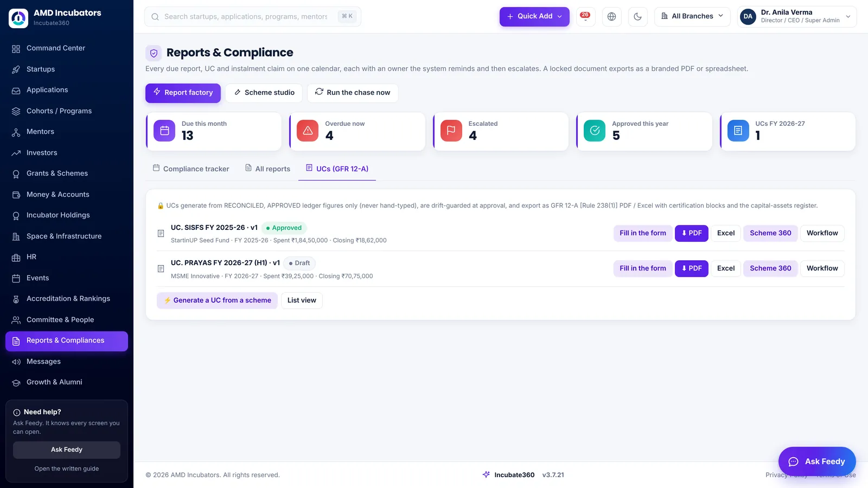The image size is (868, 488).
Task: Expand the Dr. Anila Verma profile menu
Action: pyautogui.click(x=797, y=16)
